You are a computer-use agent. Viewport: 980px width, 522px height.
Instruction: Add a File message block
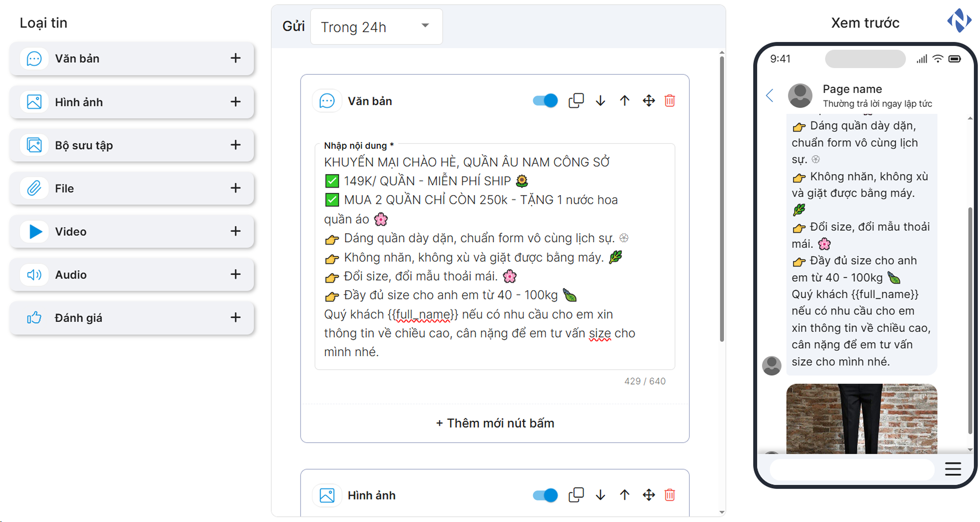tap(235, 188)
